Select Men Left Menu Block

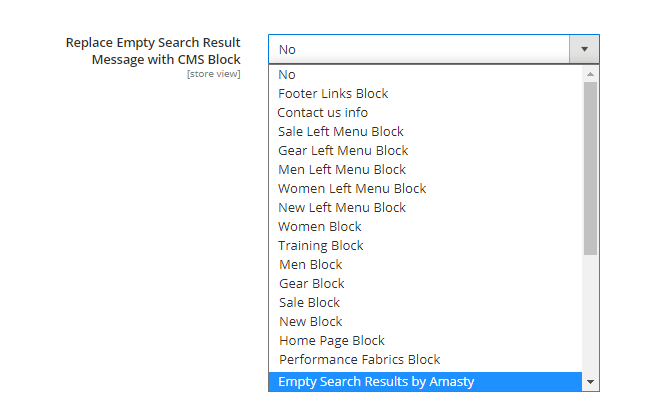point(342,169)
